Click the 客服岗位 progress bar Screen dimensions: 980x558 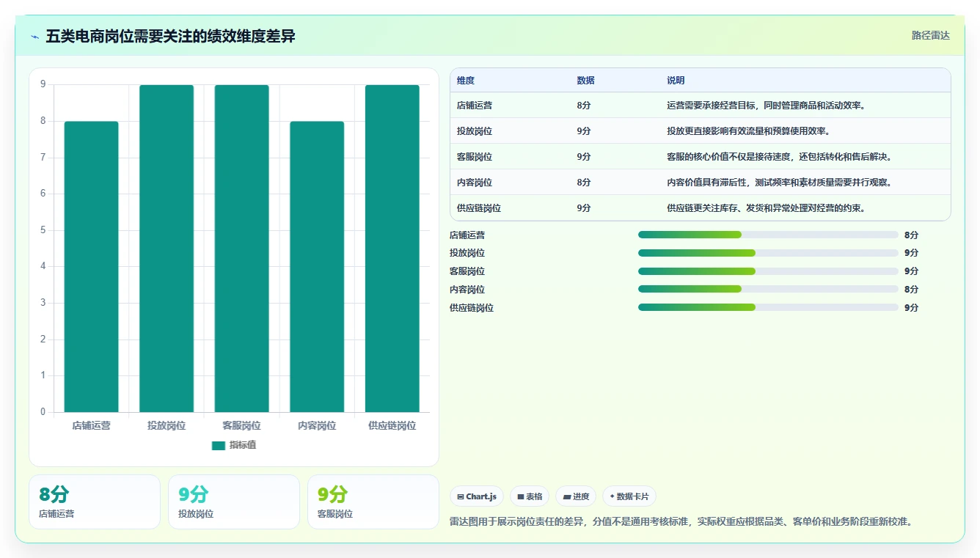coord(768,271)
